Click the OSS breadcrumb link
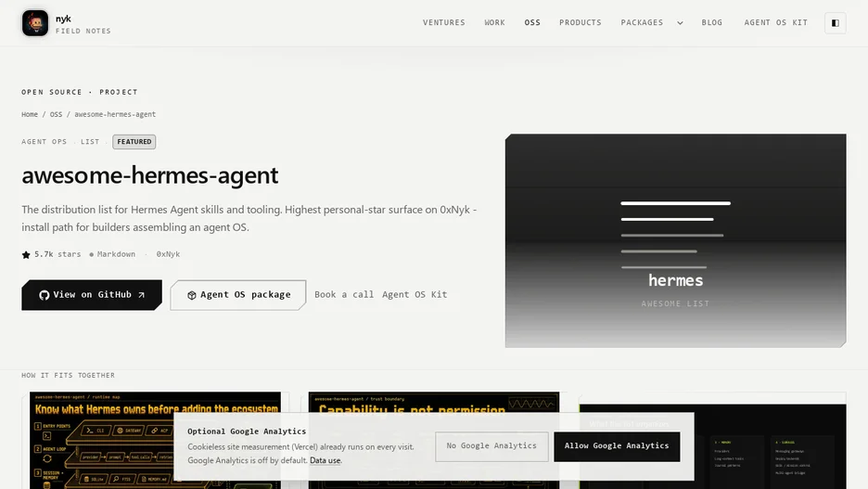 coord(56,115)
